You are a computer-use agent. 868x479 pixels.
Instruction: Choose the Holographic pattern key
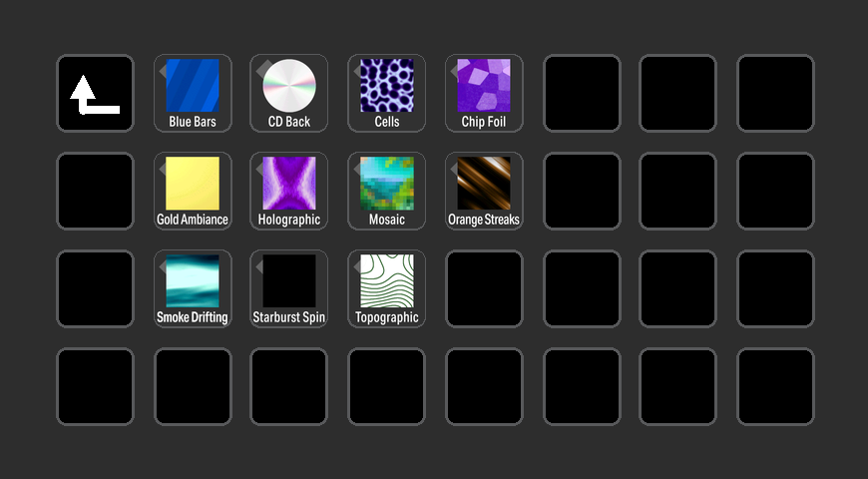point(289,191)
